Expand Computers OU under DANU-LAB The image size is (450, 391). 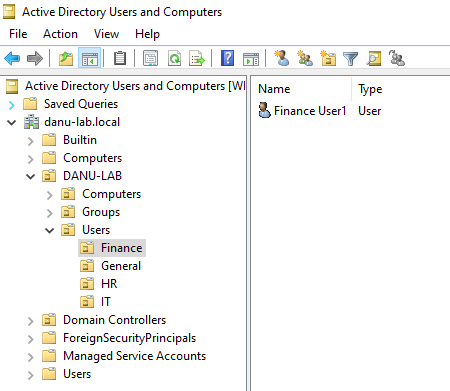[x=50, y=195]
